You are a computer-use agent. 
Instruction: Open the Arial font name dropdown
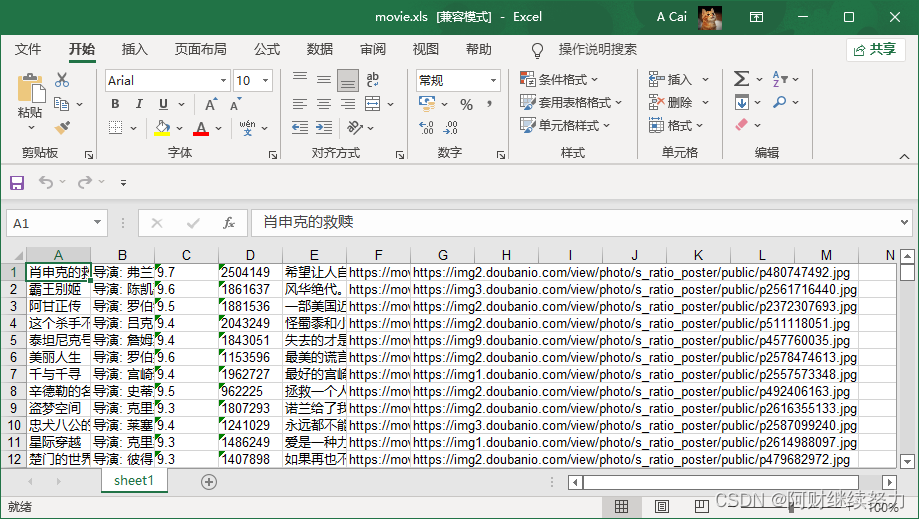(x=223, y=80)
